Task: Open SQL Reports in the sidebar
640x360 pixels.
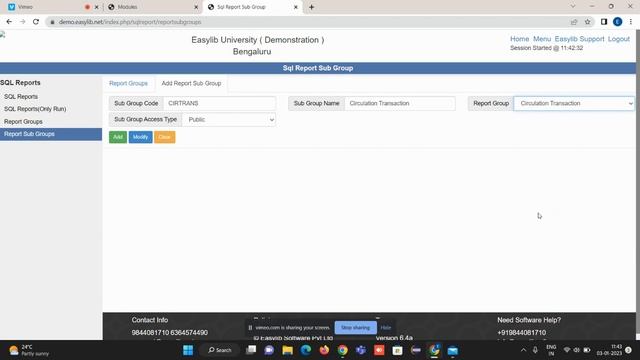Action: click(x=21, y=97)
